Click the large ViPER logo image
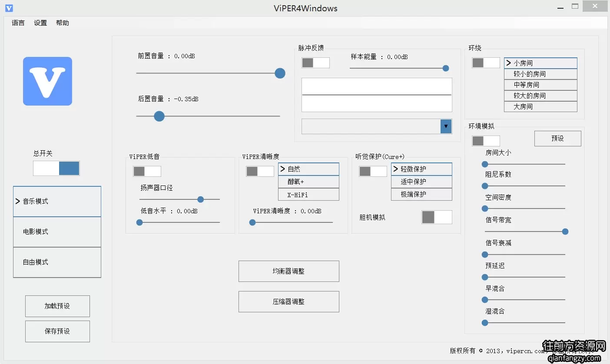The width and height of the screenshot is (610, 364). [x=47, y=81]
